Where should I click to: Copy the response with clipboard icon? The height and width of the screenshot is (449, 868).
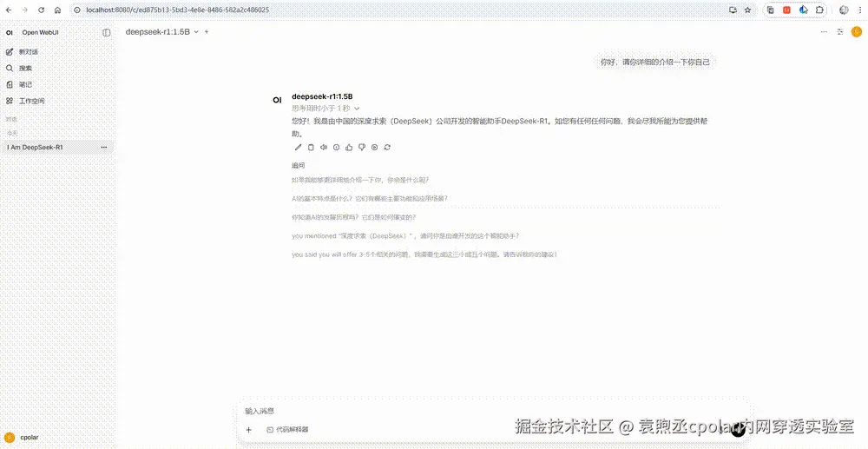(311, 148)
